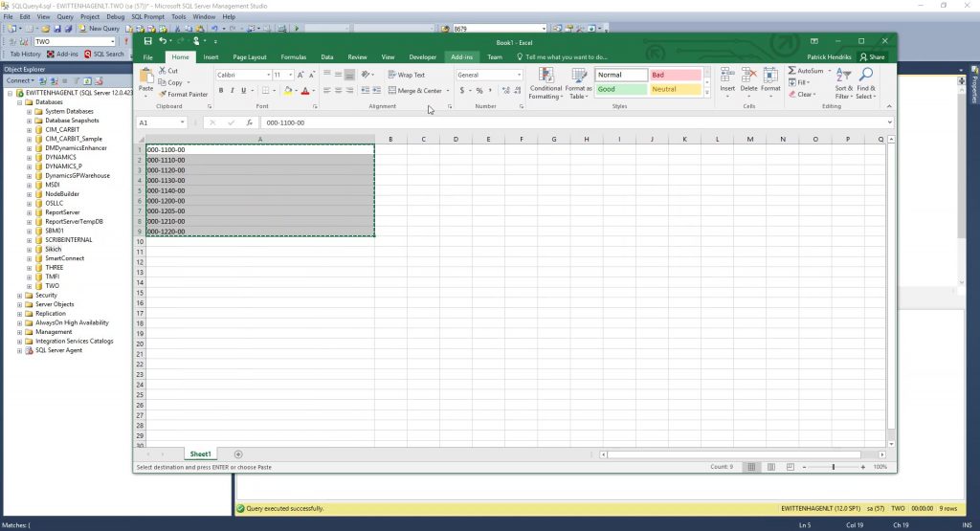Click the AutoSum icon

click(x=806, y=71)
